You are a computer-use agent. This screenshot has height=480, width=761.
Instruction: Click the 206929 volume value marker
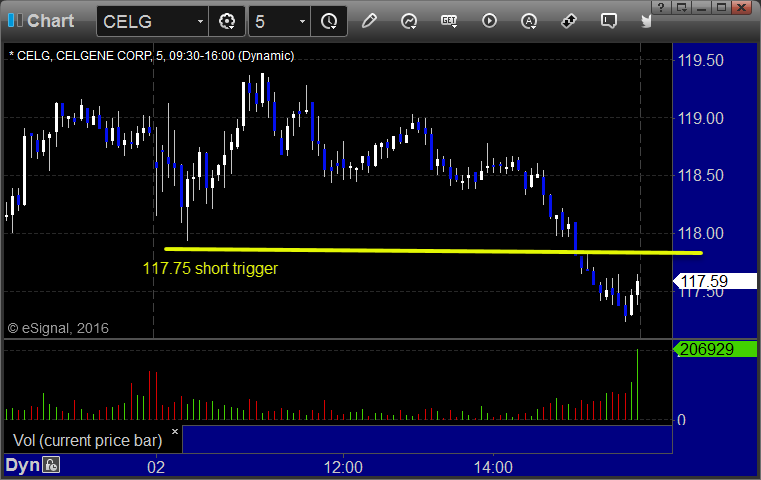[714, 349]
